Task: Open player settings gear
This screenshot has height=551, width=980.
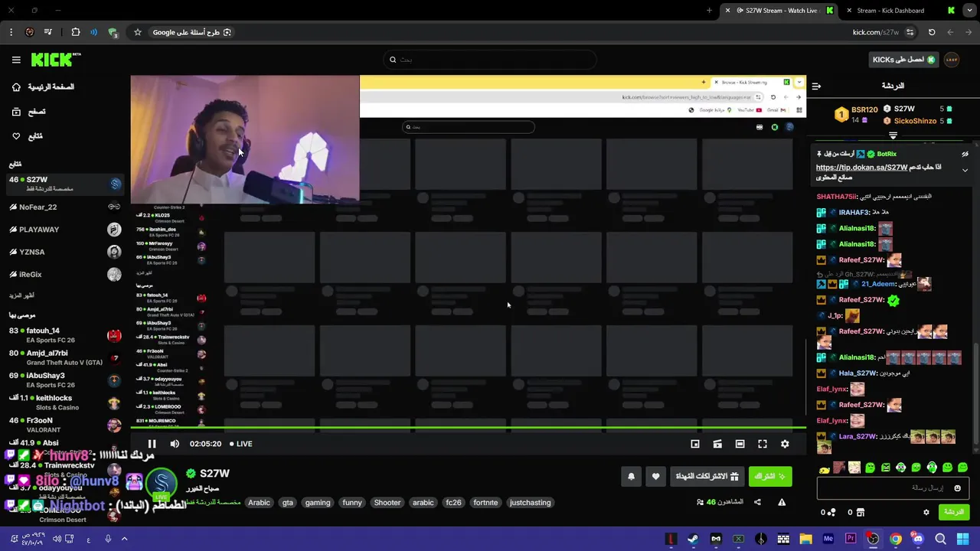Action: pyautogui.click(x=785, y=444)
